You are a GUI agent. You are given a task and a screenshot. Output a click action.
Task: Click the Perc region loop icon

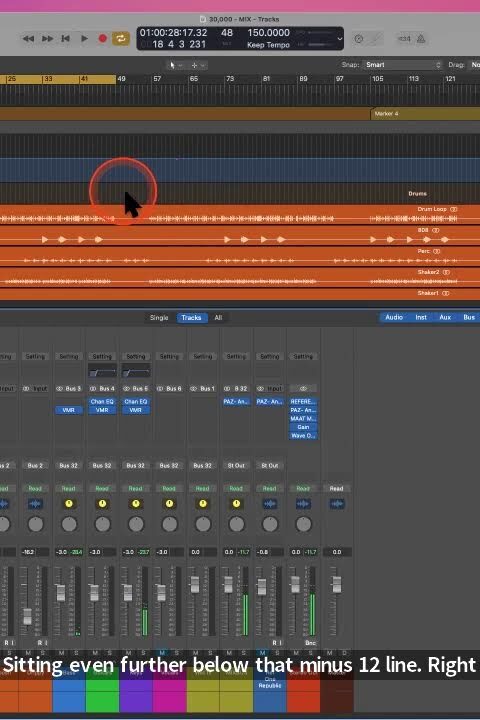coord(437,252)
